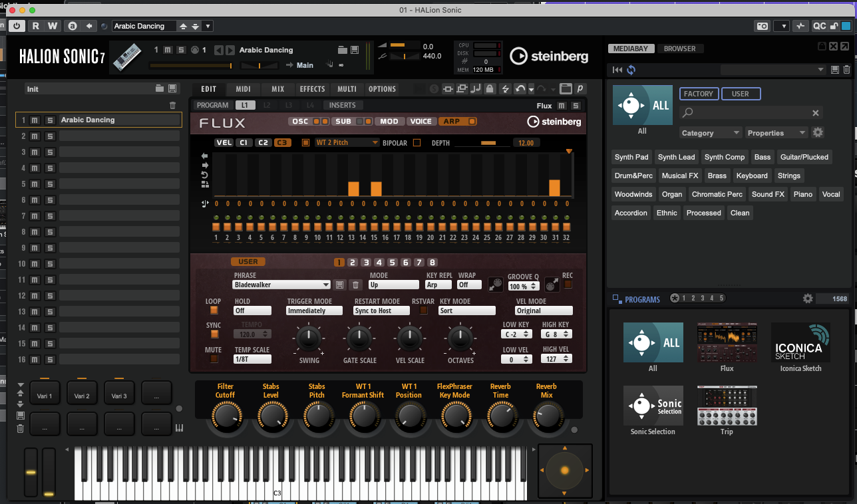This screenshot has width=857, height=504.
Task: Click the keyboard layout icon beside trigger pads
Action: point(179,428)
